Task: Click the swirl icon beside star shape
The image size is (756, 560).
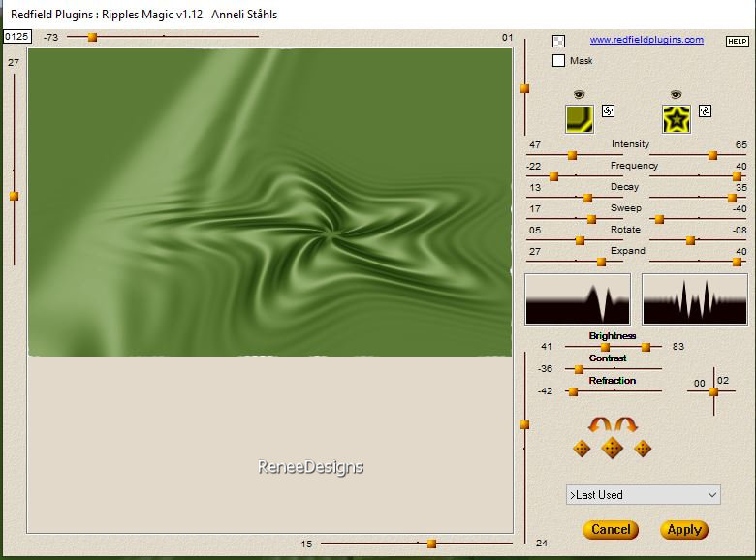Action: [x=705, y=111]
